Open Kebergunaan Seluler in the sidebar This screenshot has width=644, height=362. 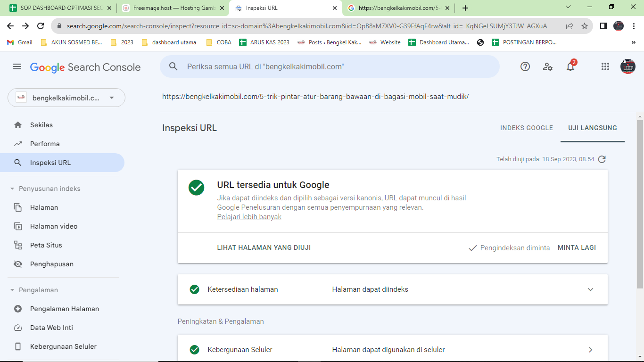click(62, 346)
